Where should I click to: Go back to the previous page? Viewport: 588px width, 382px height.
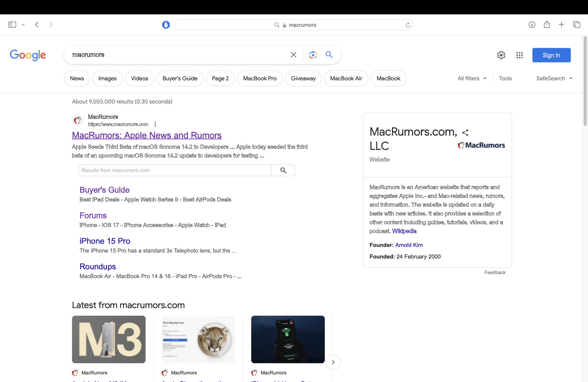37,25
